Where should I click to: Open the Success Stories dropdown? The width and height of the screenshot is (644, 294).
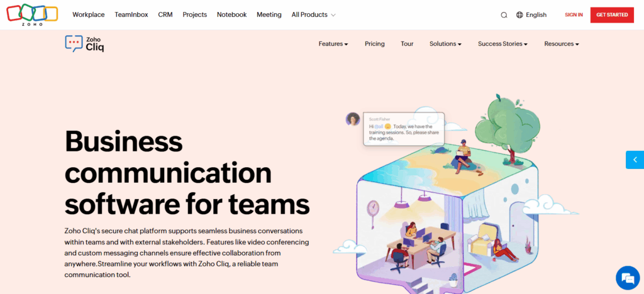click(x=502, y=44)
